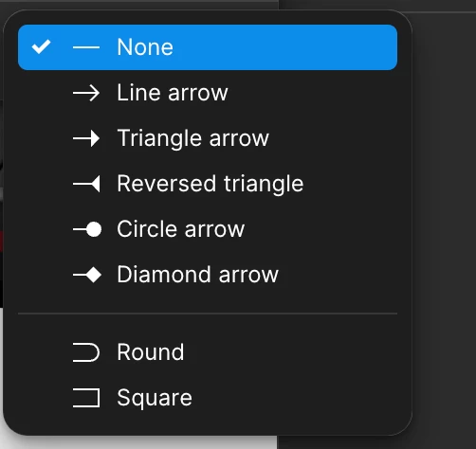
Task: Choose the Circle arrow text option
Action: click(181, 229)
